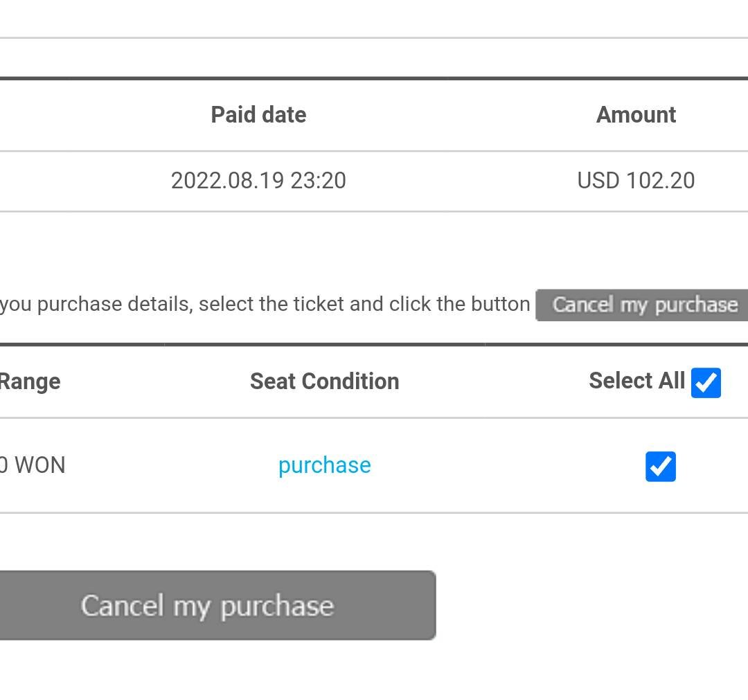The width and height of the screenshot is (748, 700).
Task: Click the USD 102.20 amount value
Action: click(636, 181)
